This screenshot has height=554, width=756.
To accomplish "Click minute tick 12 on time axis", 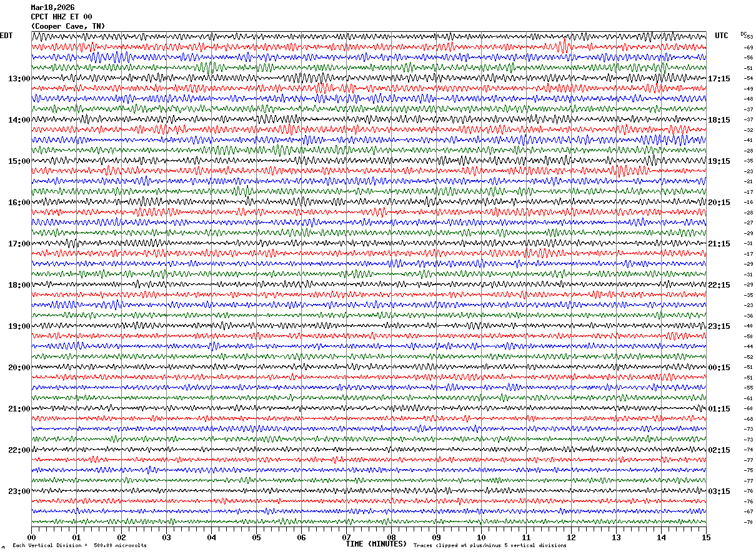I will click(571, 537).
